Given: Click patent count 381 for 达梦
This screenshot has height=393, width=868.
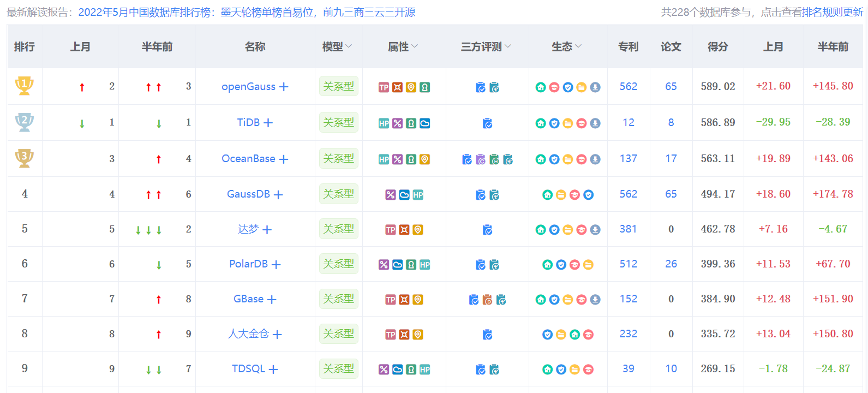Looking at the screenshot, I should point(628,229).
